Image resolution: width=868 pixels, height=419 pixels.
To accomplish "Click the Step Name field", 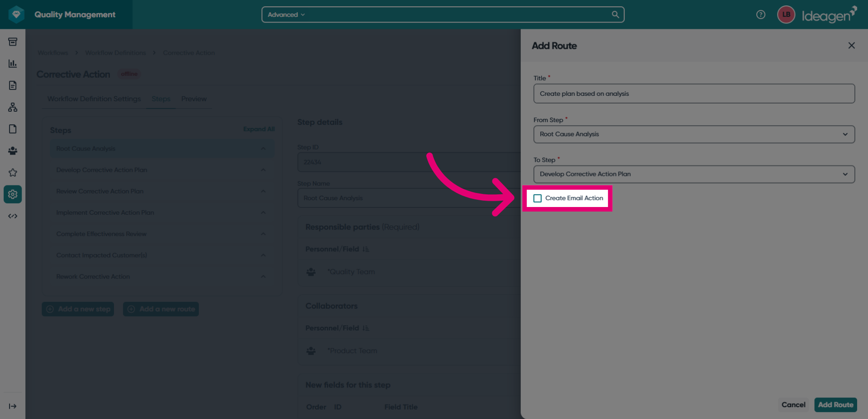I will [409, 198].
